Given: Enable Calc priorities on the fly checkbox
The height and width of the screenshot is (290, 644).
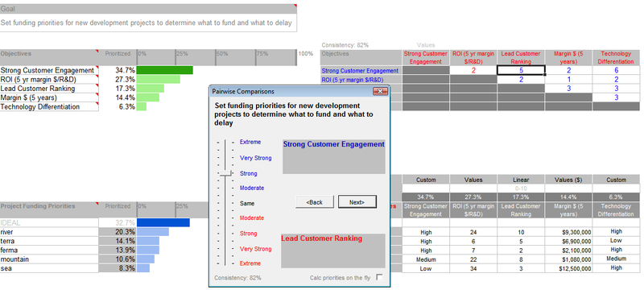Looking at the screenshot, I should [x=379, y=277].
